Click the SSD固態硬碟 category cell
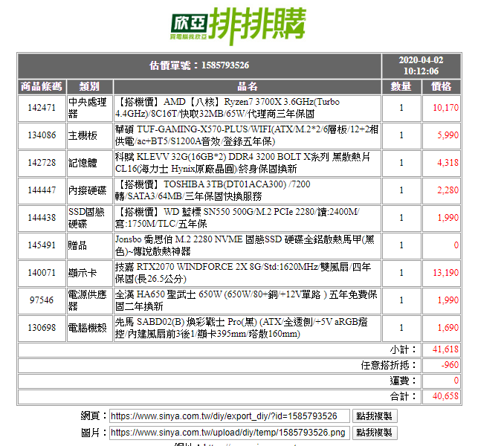Screen dimensions: 504x446 pyautogui.click(x=90, y=218)
